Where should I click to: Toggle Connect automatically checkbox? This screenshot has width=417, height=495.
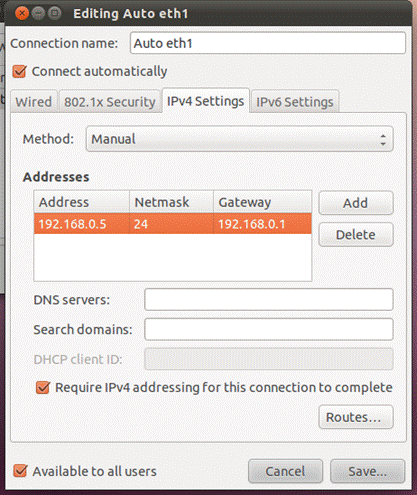coord(19,71)
